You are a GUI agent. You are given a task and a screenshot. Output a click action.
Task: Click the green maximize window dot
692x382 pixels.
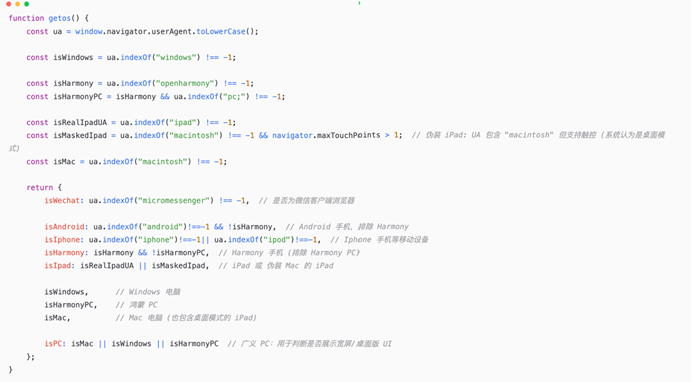pyautogui.click(x=26, y=4)
